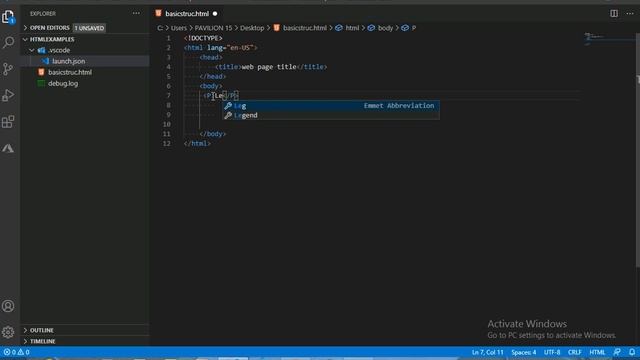This screenshot has height=360, width=640.
Task: Click the 1 UNSAVED badge
Action: [89, 28]
